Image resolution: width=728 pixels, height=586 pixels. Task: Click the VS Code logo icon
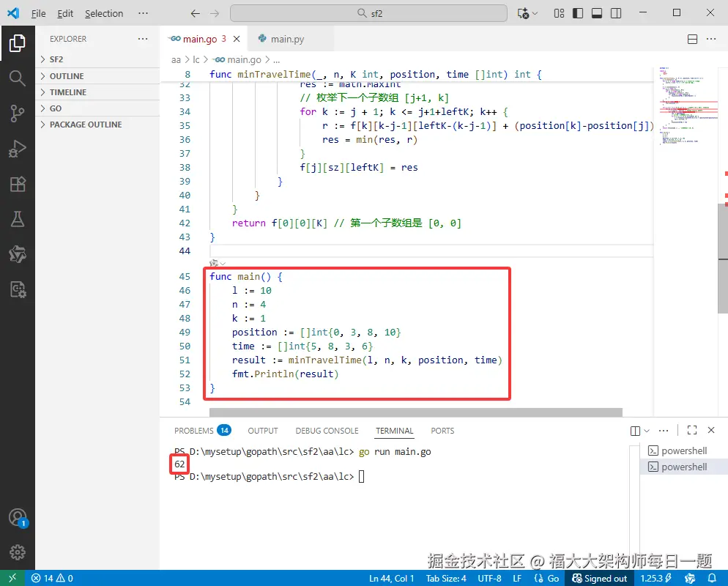(13, 13)
